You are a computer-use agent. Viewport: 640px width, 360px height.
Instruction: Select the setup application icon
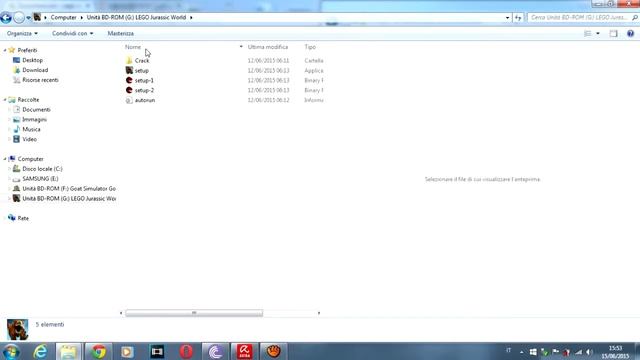pos(129,70)
